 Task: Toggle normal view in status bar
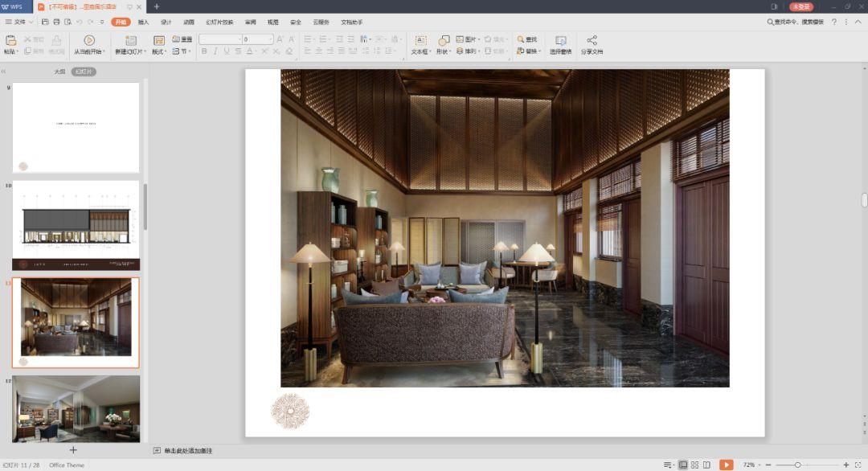pos(683,465)
